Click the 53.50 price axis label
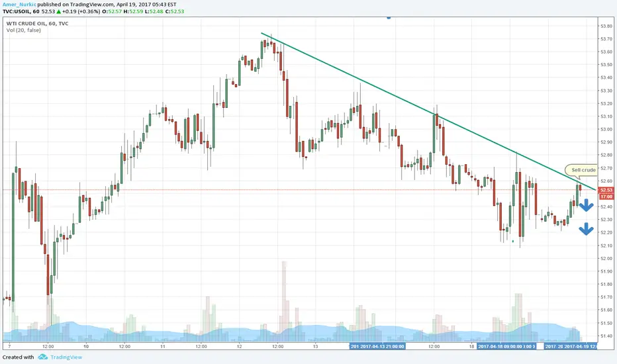The image size is (617, 364). point(606,65)
